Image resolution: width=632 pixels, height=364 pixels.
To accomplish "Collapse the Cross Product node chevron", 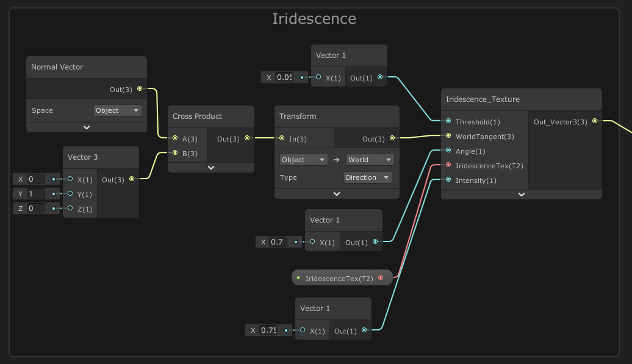I will (x=211, y=168).
